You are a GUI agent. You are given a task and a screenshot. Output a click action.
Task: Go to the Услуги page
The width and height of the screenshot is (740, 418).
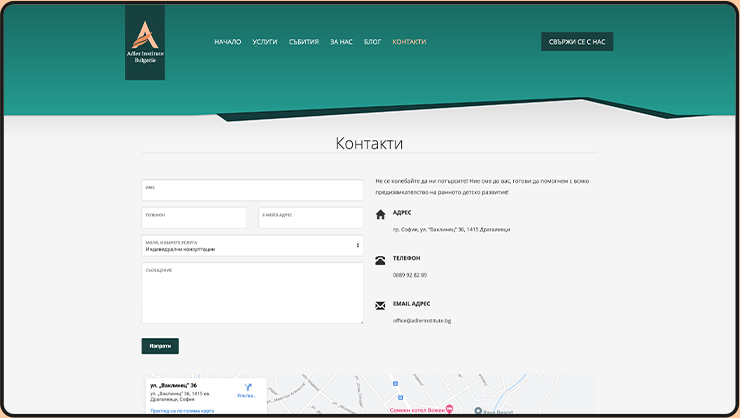[x=265, y=42]
